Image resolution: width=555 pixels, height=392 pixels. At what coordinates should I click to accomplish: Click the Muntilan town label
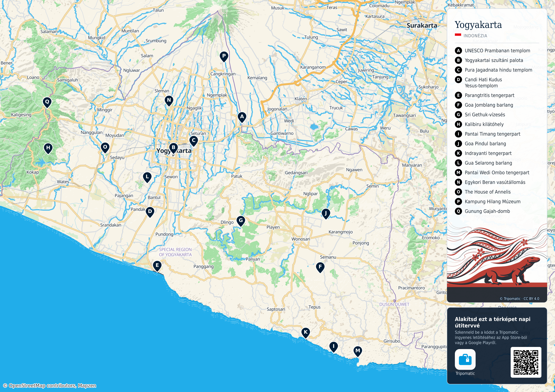click(130, 31)
